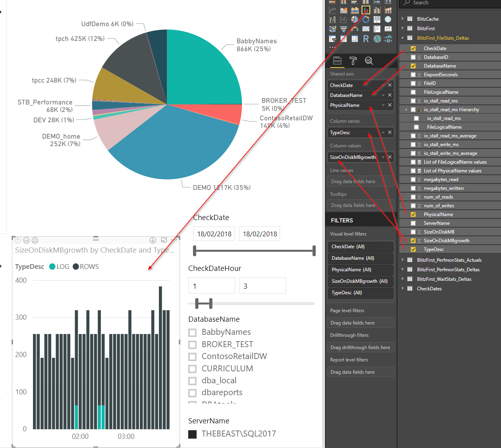Open the CheckDate (All) visual filter
This screenshot has width=501, height=448.
pos(361,247)
